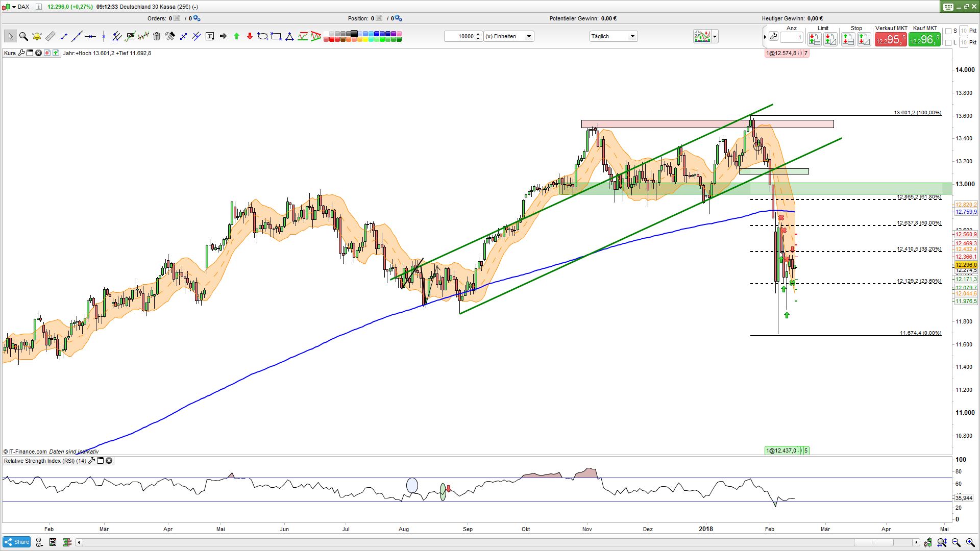Viewport: 980px width, 551px height.
Task: Open the drawing tools settings hammer icon
Action: tap(170, 36)
